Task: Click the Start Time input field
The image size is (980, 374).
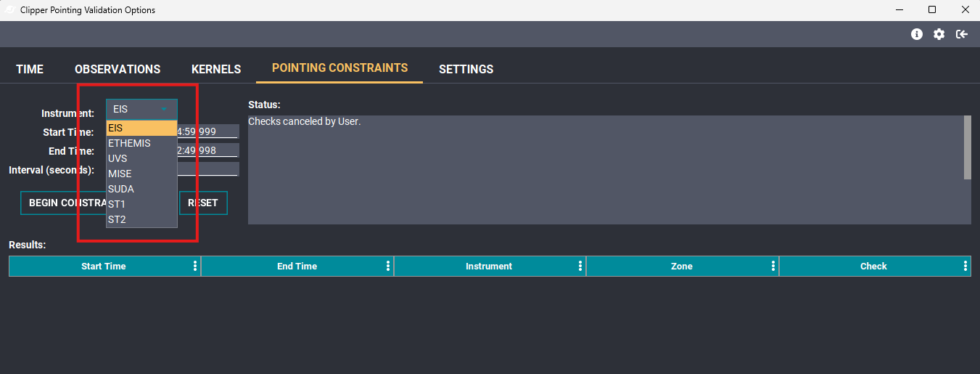Action: click(x=207, y=131)
